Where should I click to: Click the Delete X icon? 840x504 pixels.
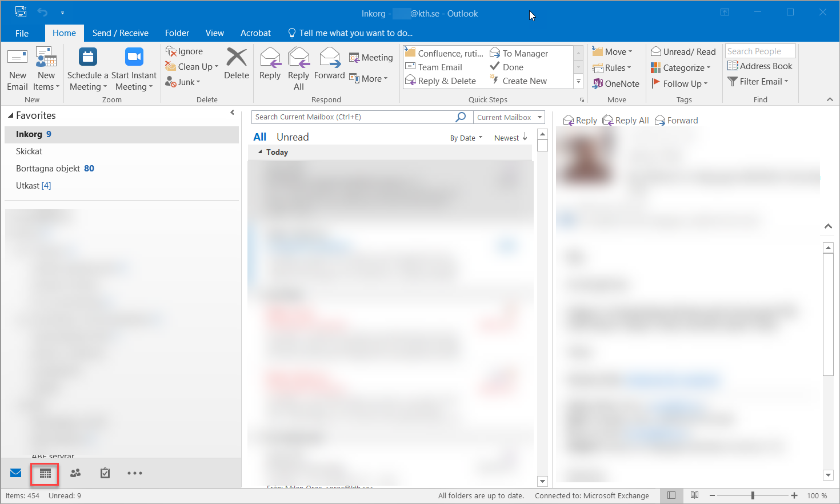click(237, 58)
